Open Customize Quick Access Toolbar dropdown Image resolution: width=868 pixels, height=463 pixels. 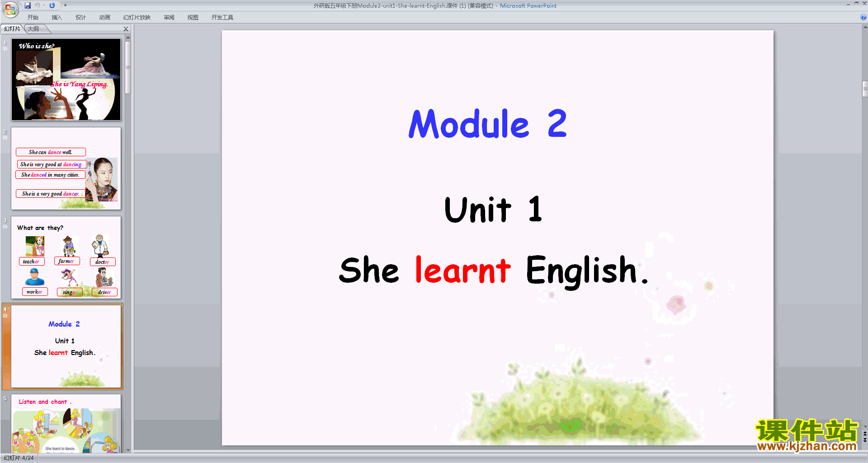click(65, 5)
